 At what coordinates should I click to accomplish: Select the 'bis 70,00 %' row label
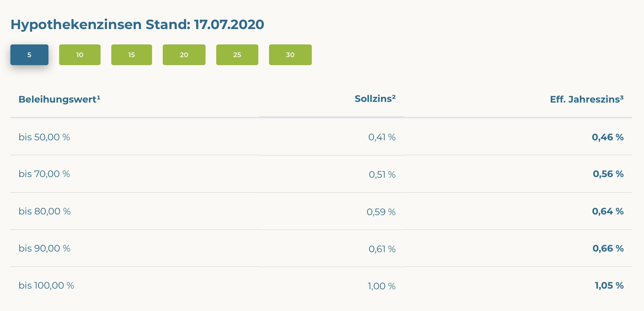[44, 174]
